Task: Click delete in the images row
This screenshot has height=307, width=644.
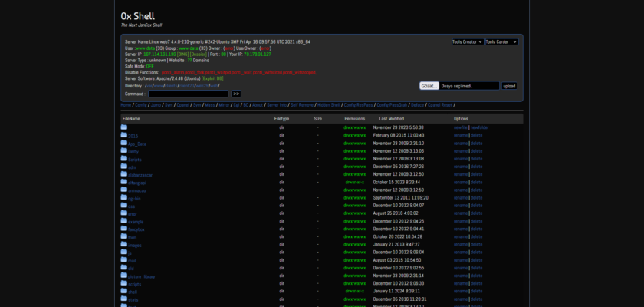Action: (x=476, y=245)
